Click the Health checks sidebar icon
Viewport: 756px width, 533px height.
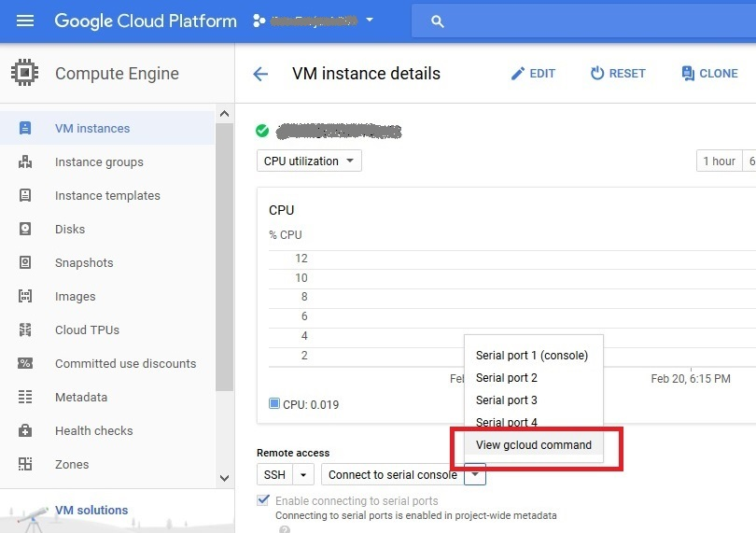point(25,430)
